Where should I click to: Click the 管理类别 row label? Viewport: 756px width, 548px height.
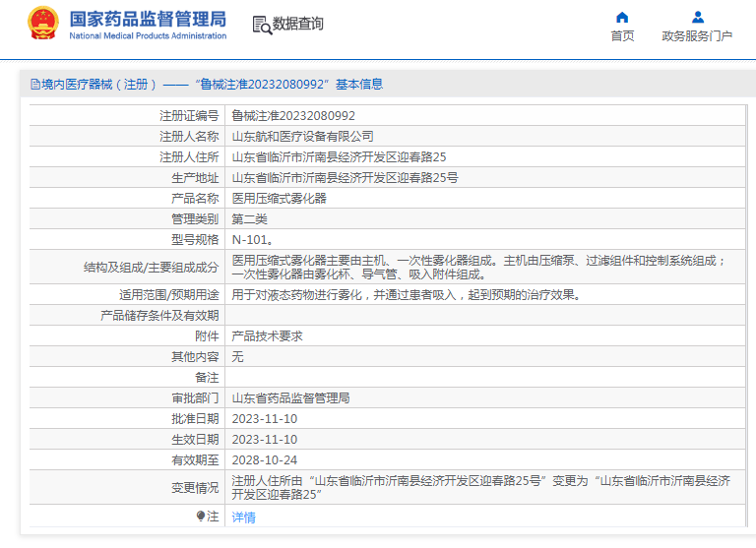pos(195,219)
